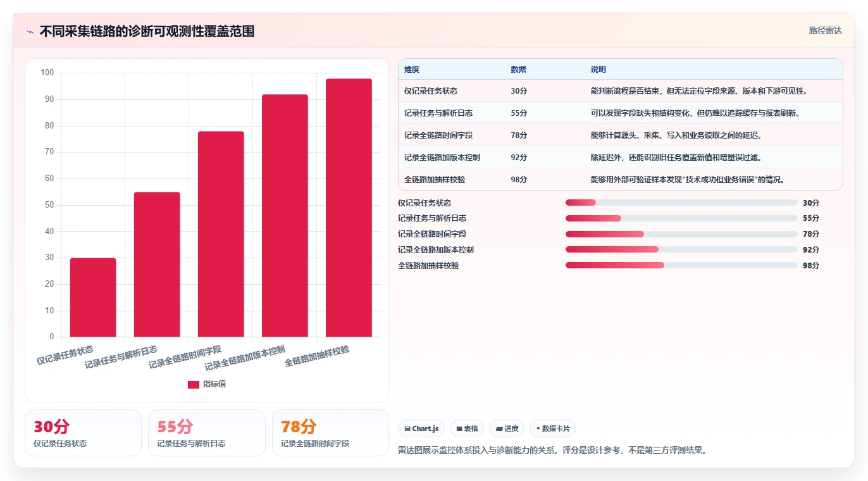Image resolution: width=868 pixels, height=481 pixels.
Task: Click description starting 可以发现字段缺失
Action: 695,113
